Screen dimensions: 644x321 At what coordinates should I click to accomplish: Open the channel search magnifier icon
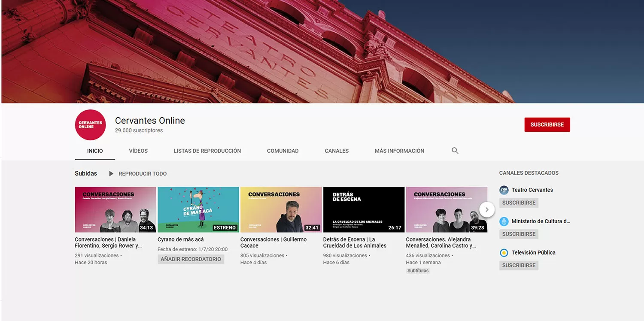pos(455,151)
